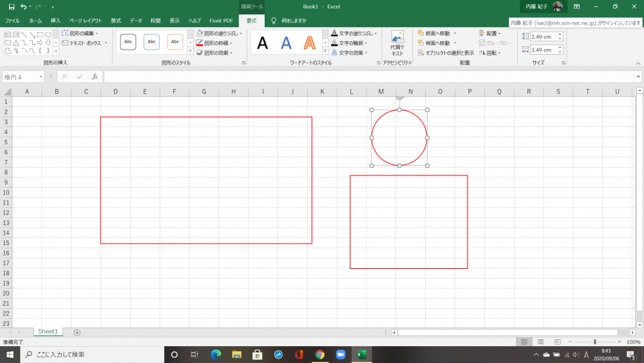Open the 挿入 ribbon tab

tap(55, 21)
